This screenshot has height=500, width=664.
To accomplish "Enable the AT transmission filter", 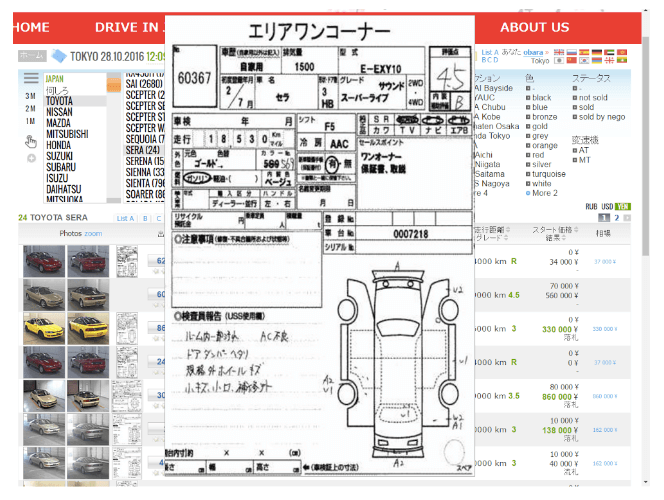I will tap(575, 151).
